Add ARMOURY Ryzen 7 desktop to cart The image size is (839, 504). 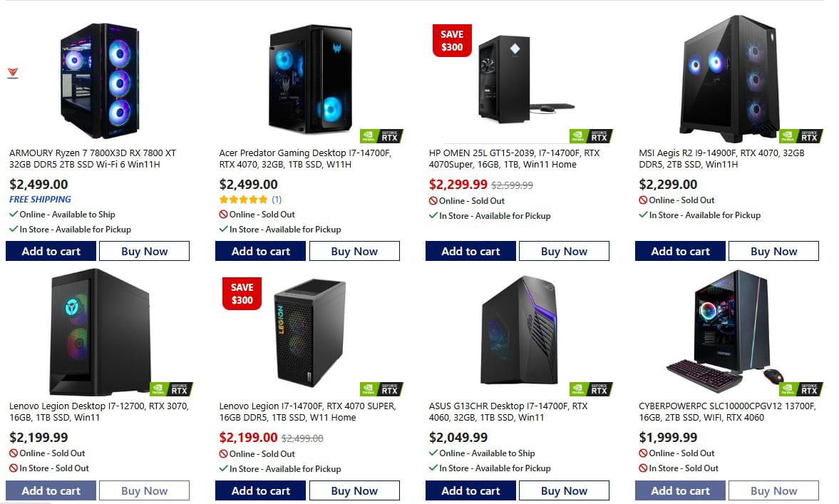click(x=51, y=251)
